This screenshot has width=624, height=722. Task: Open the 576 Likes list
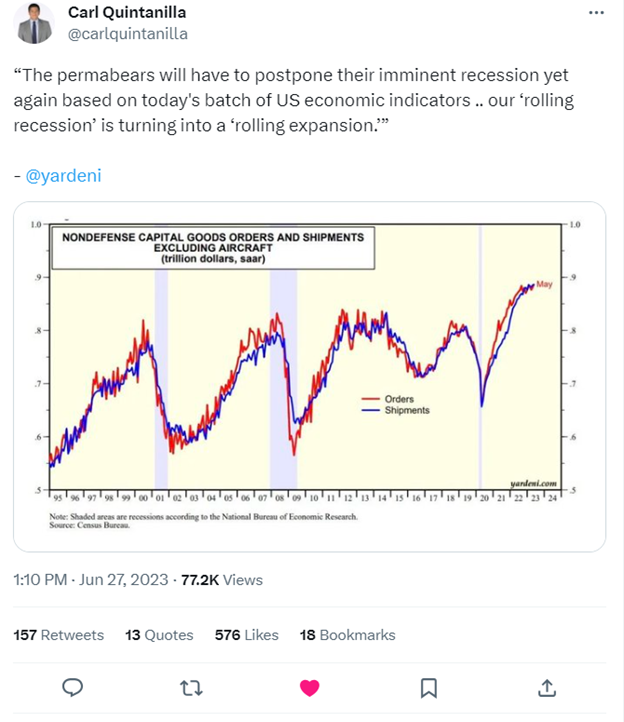[x=247, y=635]
